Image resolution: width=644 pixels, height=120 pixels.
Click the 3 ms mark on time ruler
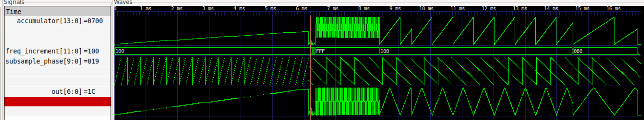coord(208,9)
